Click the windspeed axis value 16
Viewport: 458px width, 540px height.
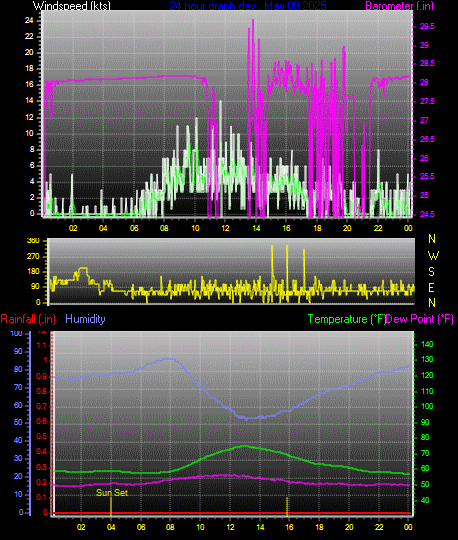(x=29, y=84)
